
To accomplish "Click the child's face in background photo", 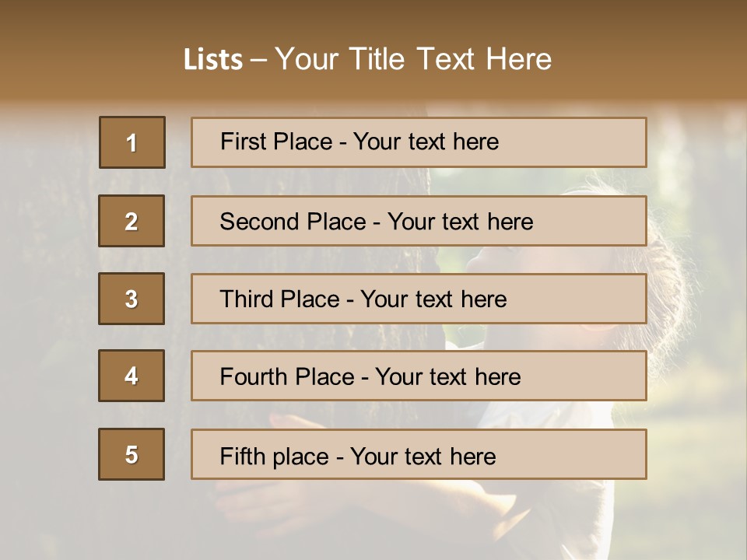I will point(498,261).
